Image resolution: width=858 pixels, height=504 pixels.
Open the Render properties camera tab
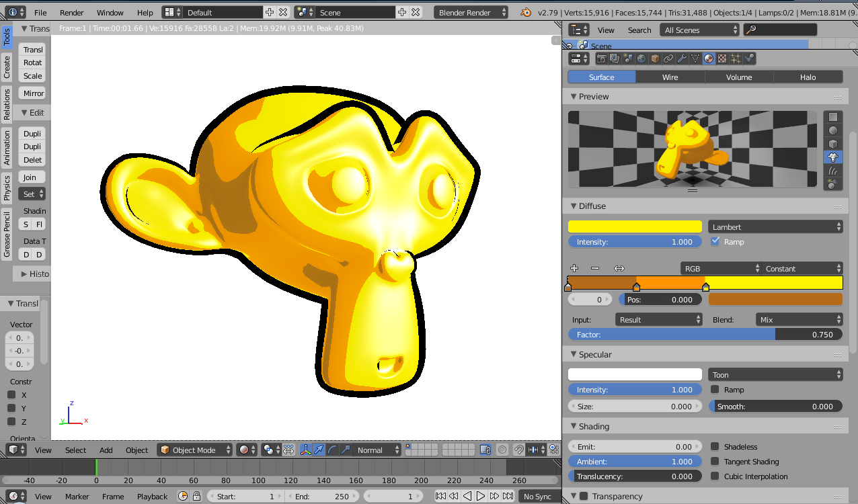click(602, 58)
